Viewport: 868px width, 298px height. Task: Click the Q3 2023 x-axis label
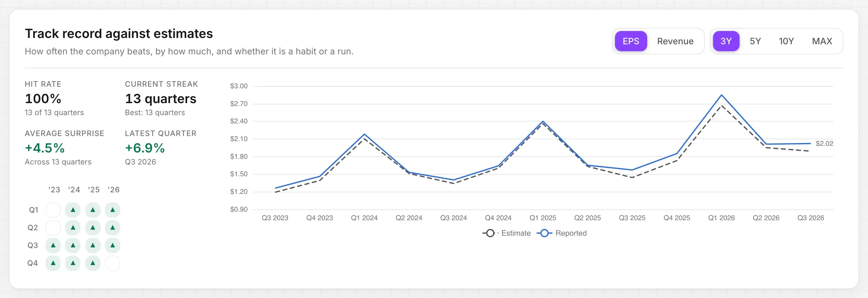coord(275,218)
